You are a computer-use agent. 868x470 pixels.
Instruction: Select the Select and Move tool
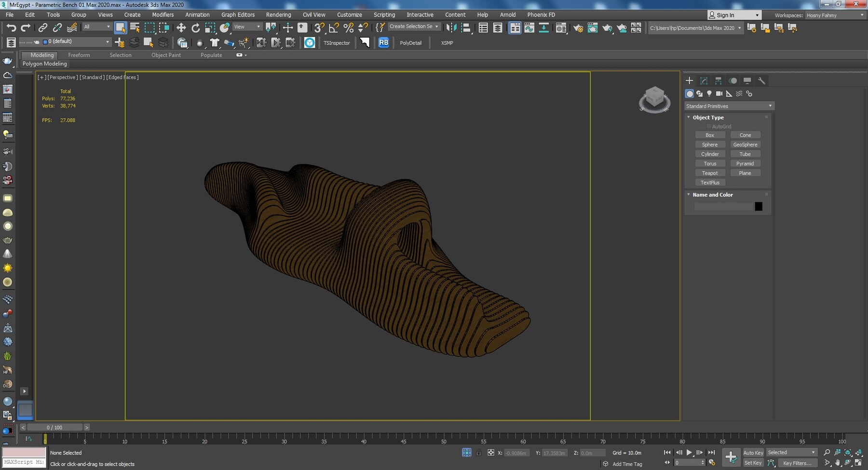[181, 27]
